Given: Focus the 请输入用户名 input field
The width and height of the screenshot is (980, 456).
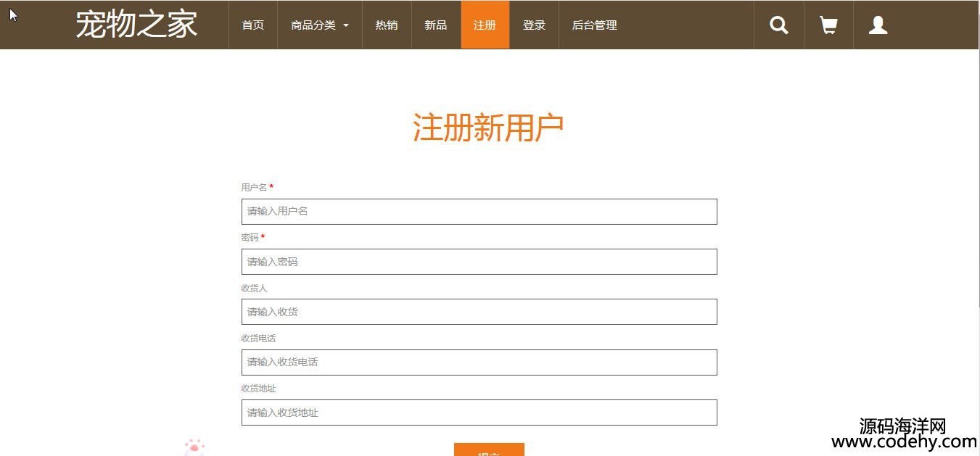Looking at the screenshot, I should click(x=479, y=212).
